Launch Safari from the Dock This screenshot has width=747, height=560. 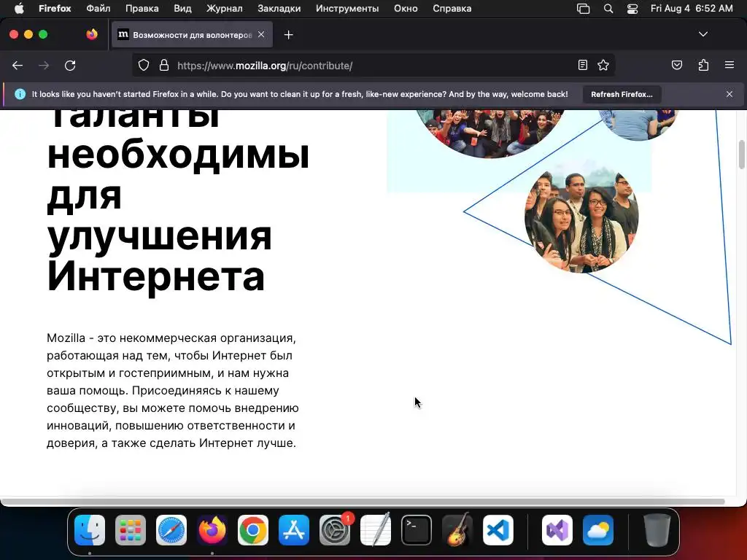point(171,530)
